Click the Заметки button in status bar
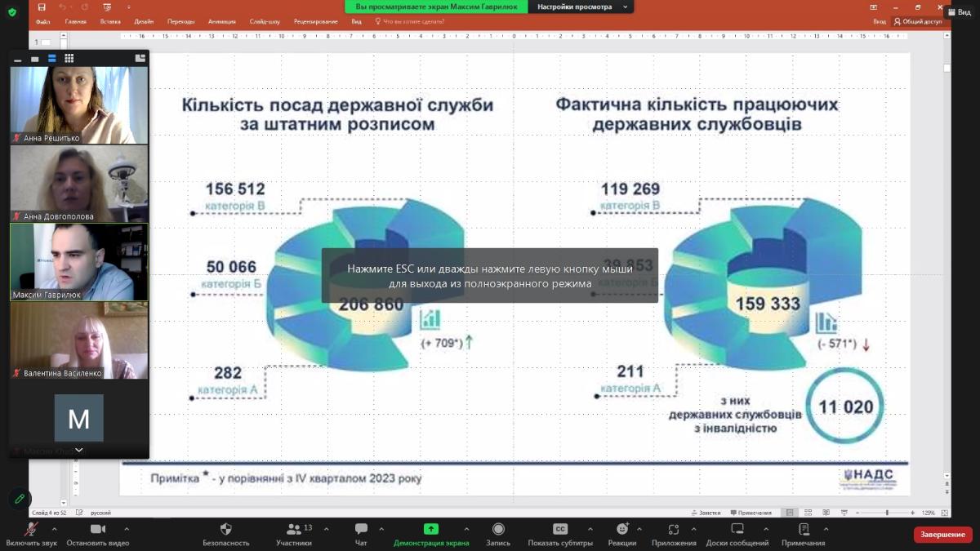Screen dimensions: 980x551 point(706,513)
